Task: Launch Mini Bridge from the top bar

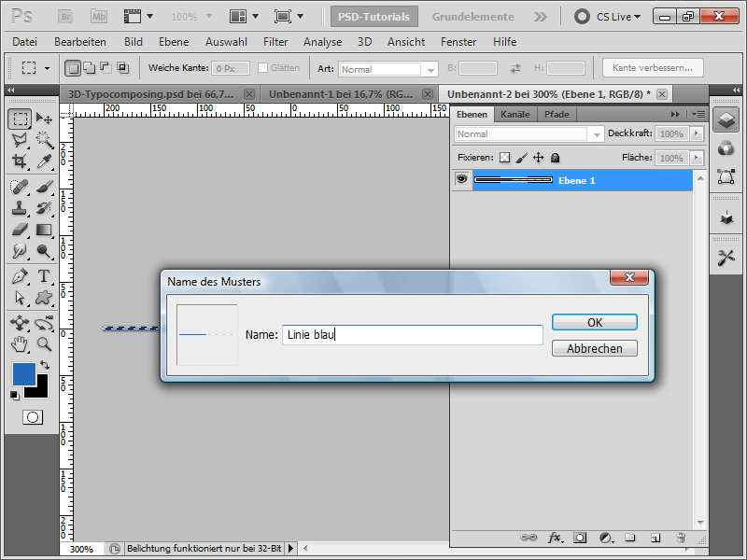Action: 99,17
